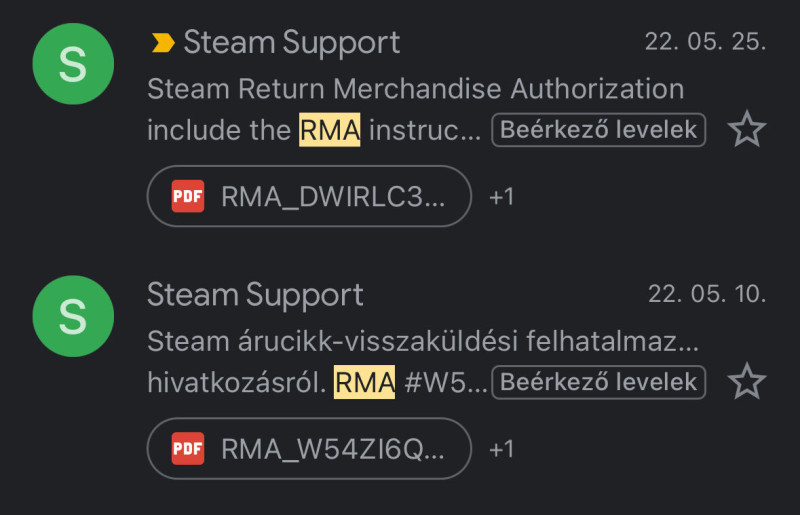Click the second Steam Support sender name
This screenshot has width=800, height=515.
pyautogui.click(x=255, y=294)
